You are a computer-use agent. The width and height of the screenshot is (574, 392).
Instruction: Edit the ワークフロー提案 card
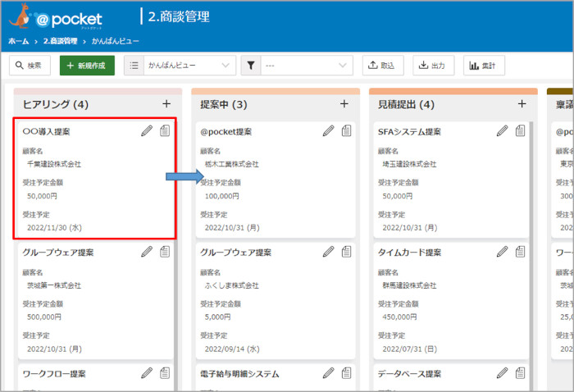147,373
